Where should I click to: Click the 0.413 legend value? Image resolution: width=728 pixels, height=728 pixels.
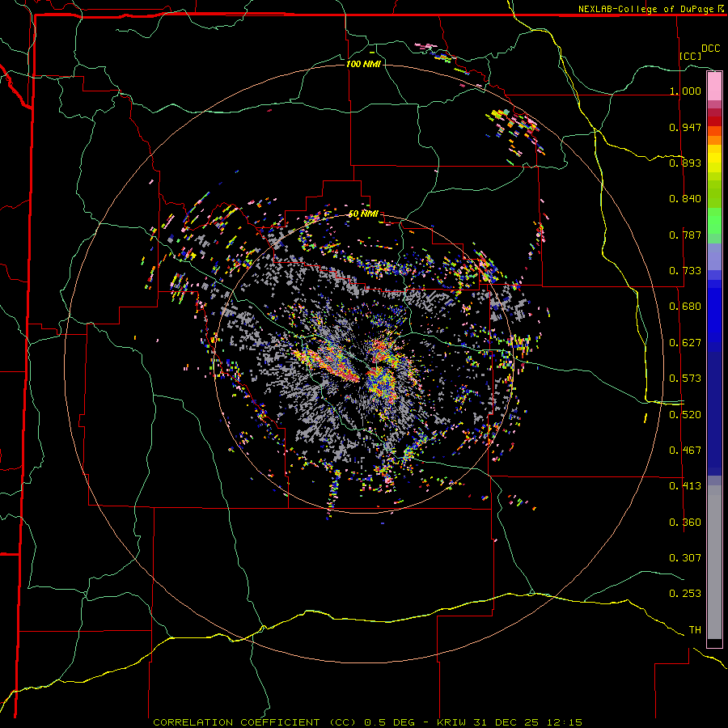pyautogui.click(x=685, y=486)
